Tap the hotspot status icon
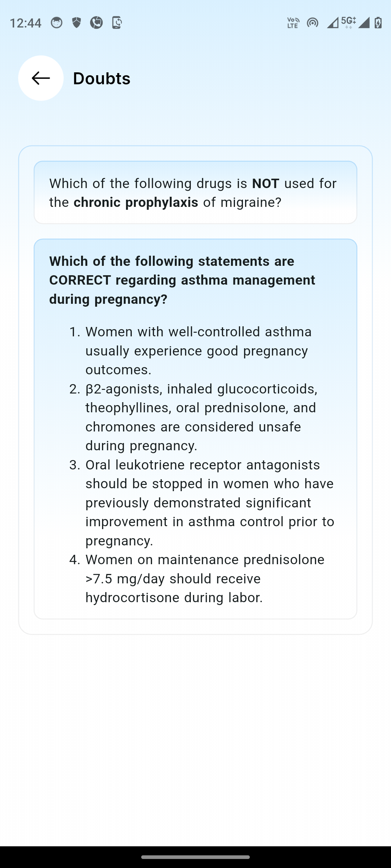The height and width of the screenshot is (868, 391). [x=312, y=23]
